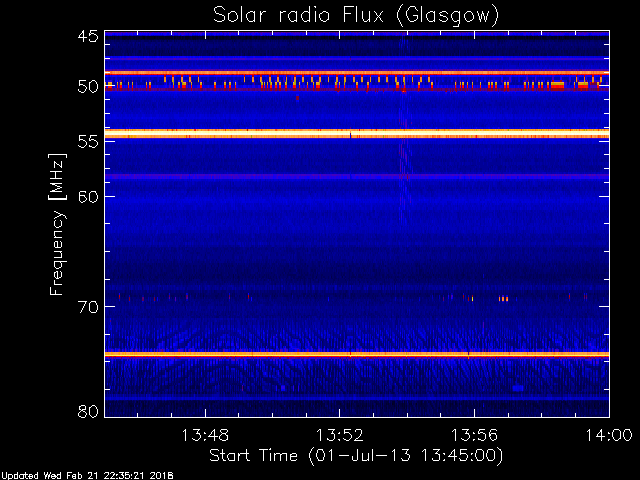Click the 80 frequency tick label
The height and width of the screenshot is (480, 640).
click(88, 411)
